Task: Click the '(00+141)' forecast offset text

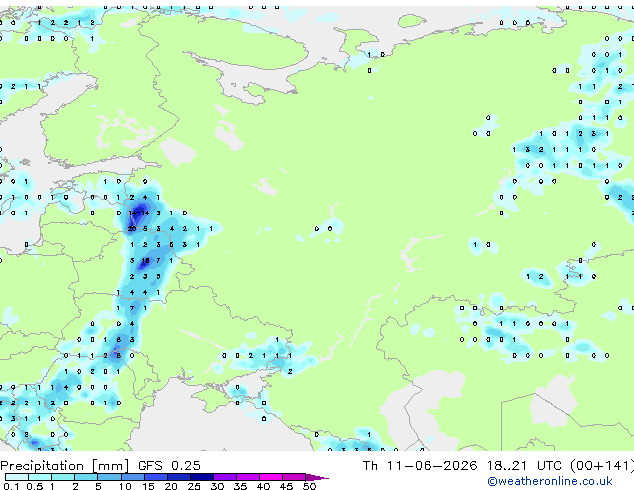Action: 602,466
